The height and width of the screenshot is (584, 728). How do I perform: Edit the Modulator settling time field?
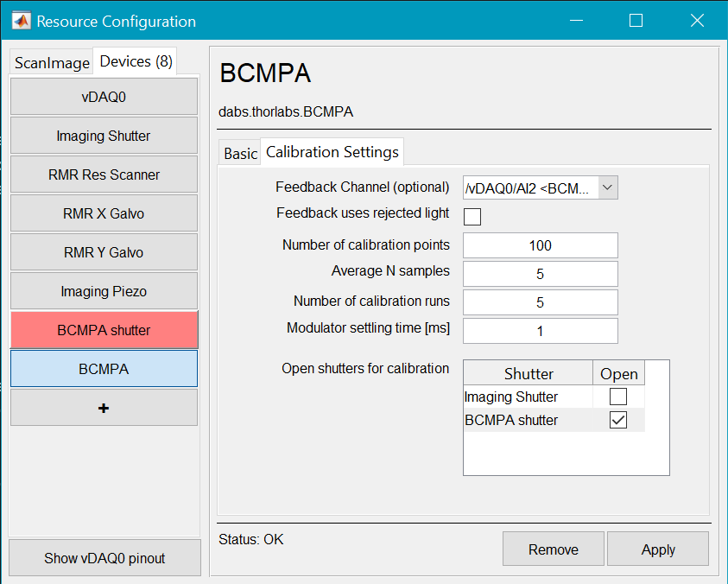click(540, 331)
